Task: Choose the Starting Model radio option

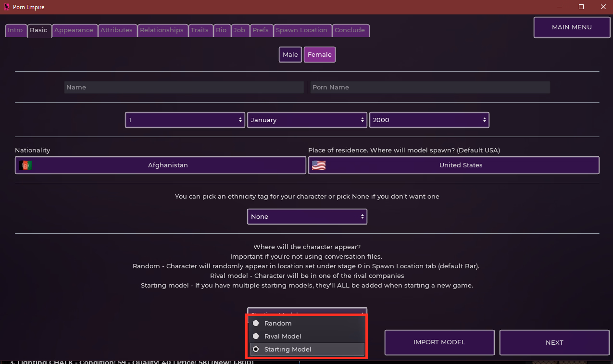Action: tap(256, 349)
